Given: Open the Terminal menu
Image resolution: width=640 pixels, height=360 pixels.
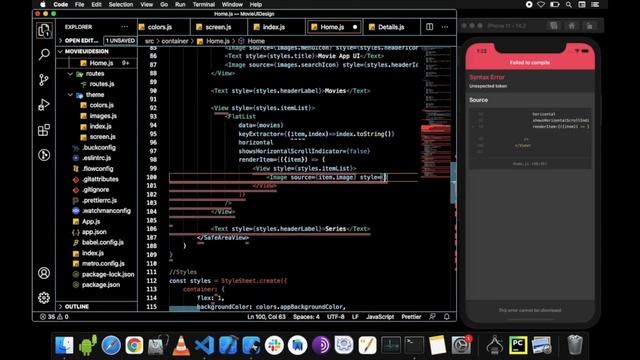Looking at the screenshot, I should pos(204,4).
